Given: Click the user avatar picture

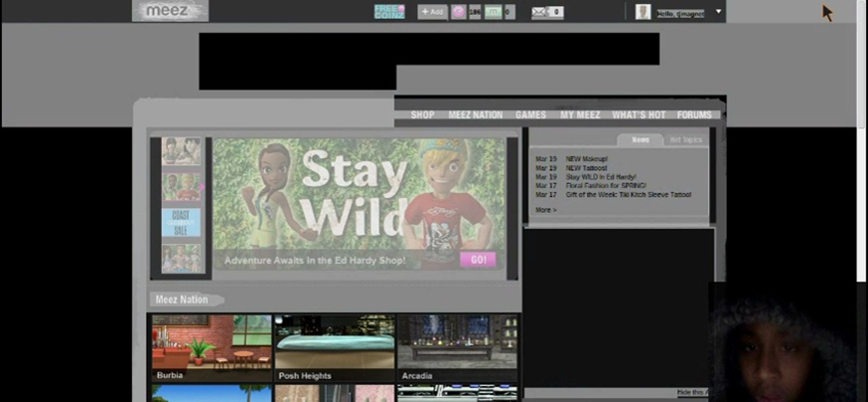Looking at the screenshot, I should click(x=643, y=12).
